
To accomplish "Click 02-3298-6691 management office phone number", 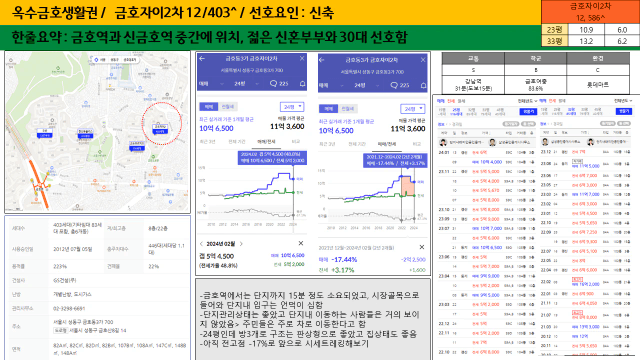I will click(x=69, y=309).
